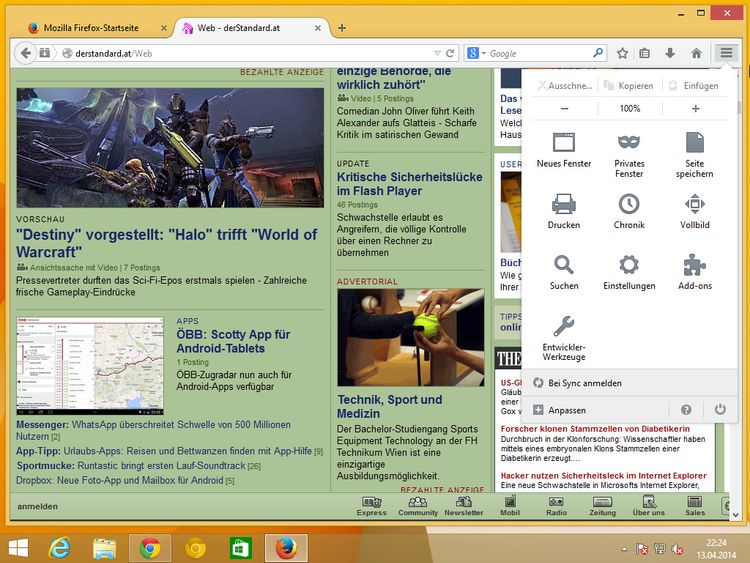Open the tennis ball advertorial image
Image resolution: width=750 pixels, height=563 pixels.
pyautogui.click(x=411, y=337)
